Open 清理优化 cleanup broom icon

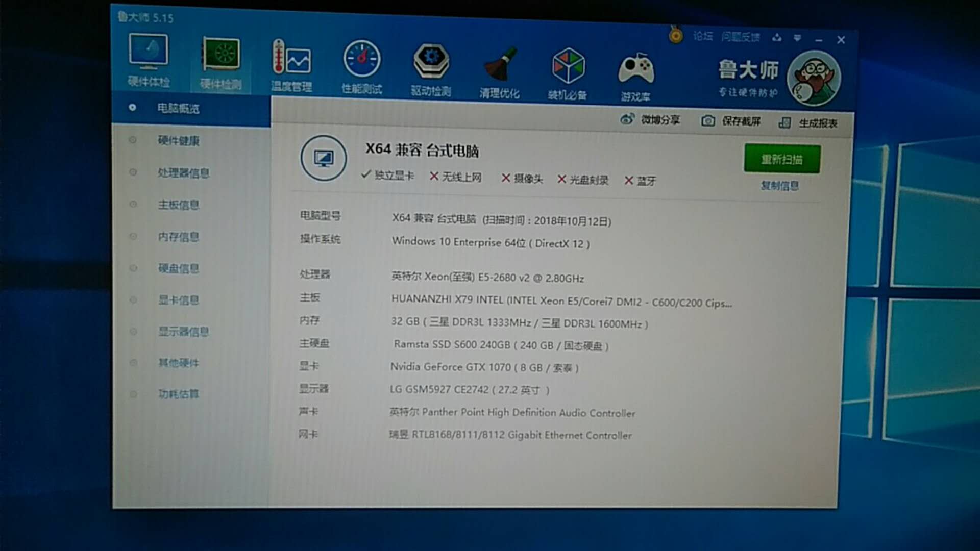pos(500,72)
